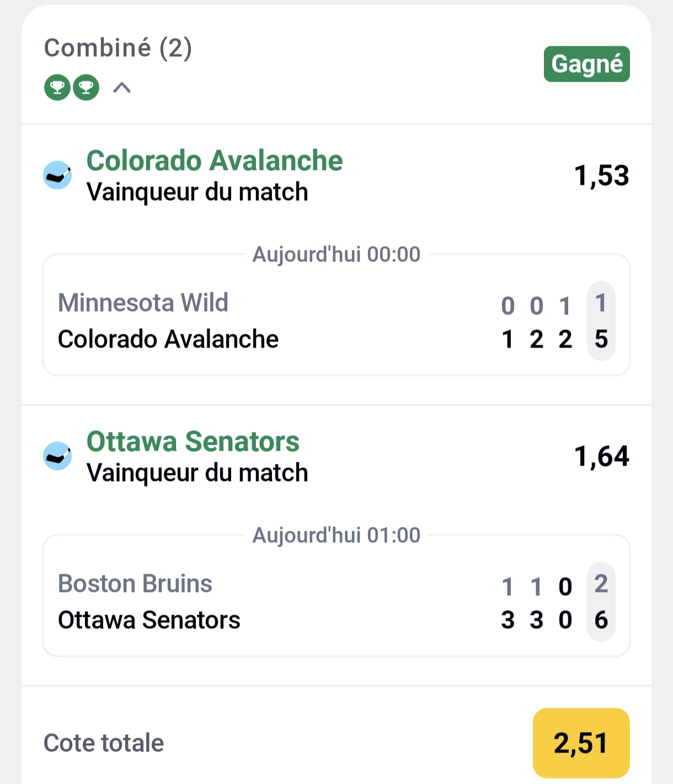The height and width of the screenshot is (784, 673).
Task: Tap the Ottawa final score 6
Action: pos(601,620)
